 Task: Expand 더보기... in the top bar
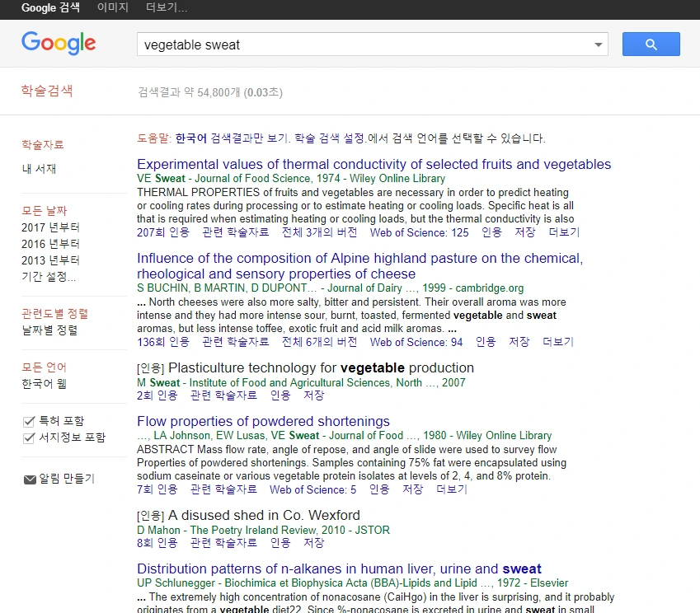tap(167, 7)
